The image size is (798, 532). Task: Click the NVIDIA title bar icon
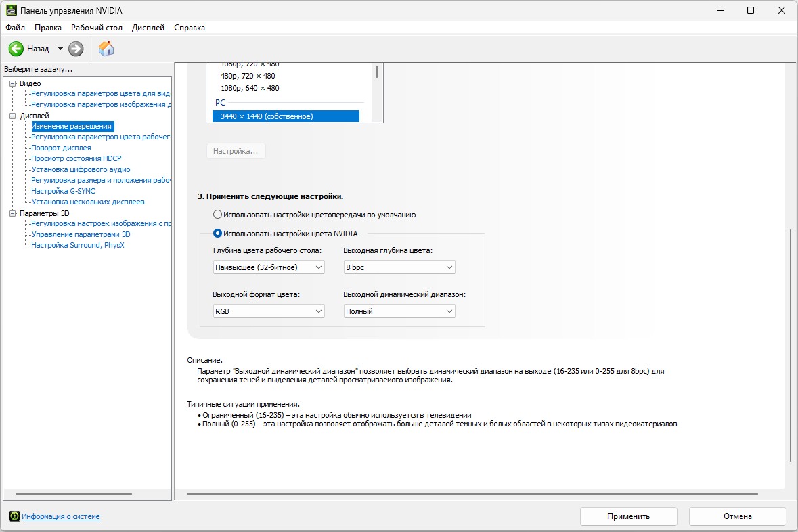click(11, 11)
